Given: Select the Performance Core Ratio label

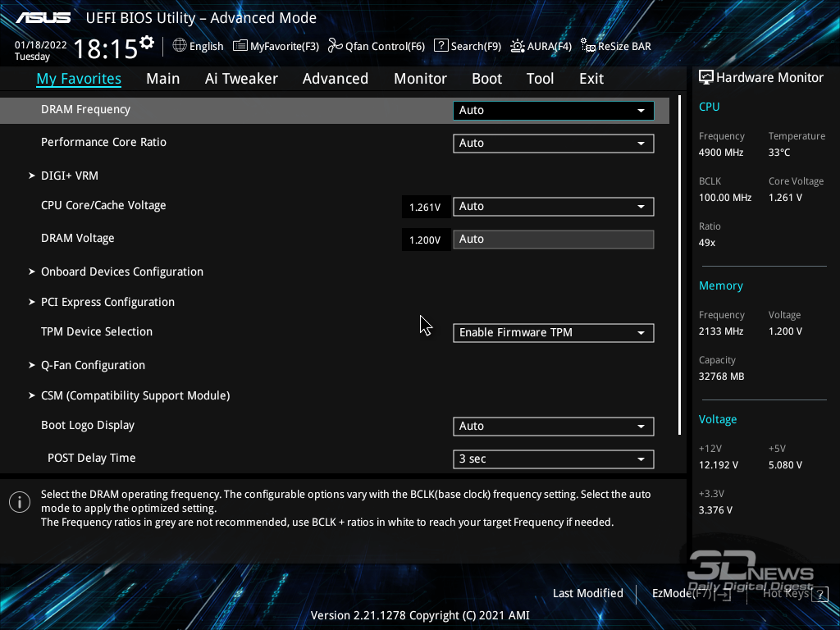Looking at the screenshot, I should (x=104, y=142).
